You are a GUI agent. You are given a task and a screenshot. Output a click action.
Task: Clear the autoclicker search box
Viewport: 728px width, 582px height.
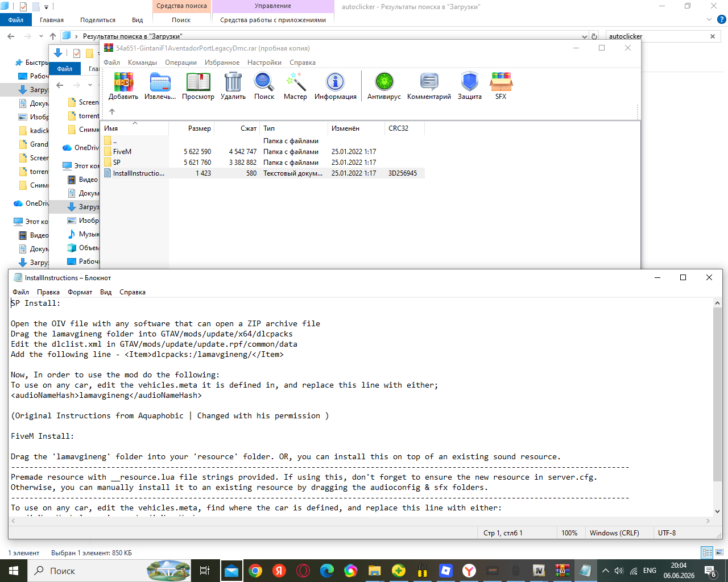point(713,36)
